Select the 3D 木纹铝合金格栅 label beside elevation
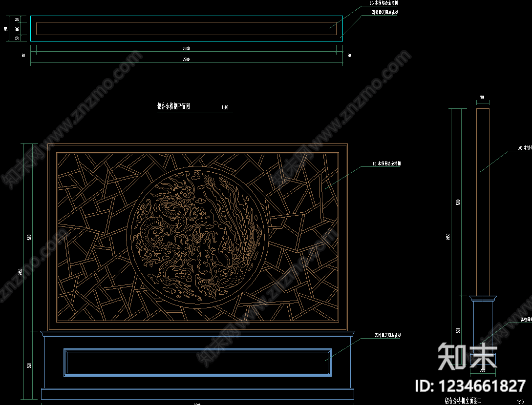 tap(386, 163)
